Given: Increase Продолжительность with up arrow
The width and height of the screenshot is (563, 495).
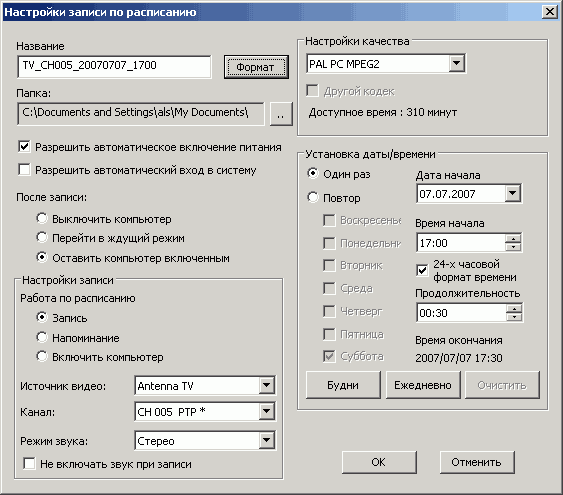Looking at the screenshot, I should 514,309.
